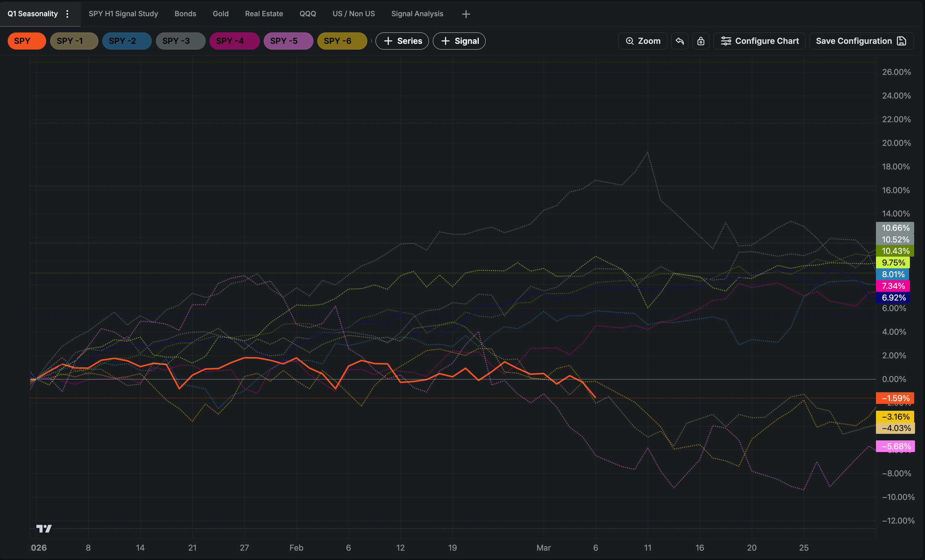Image resolution: width=925 pixels, height=560 pixels.
Task: Click the lock icon in toolbar
Action: pos(700,41)
